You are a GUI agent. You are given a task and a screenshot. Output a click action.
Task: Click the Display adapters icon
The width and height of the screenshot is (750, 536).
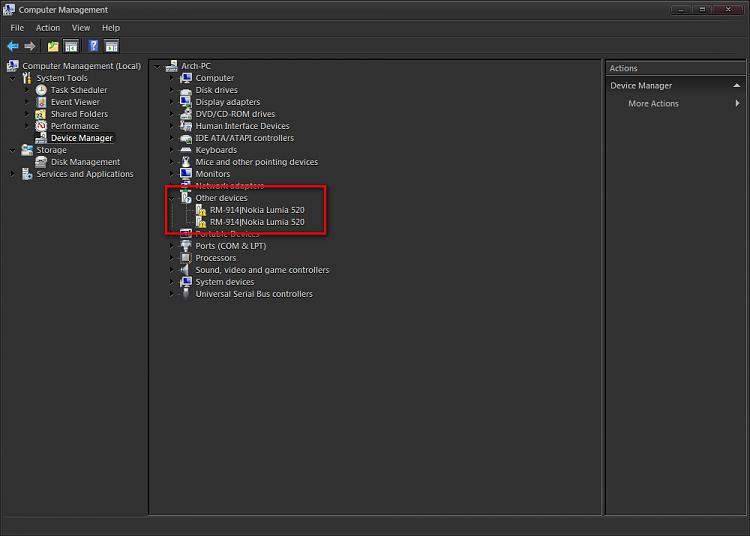(x=186, y=102)
